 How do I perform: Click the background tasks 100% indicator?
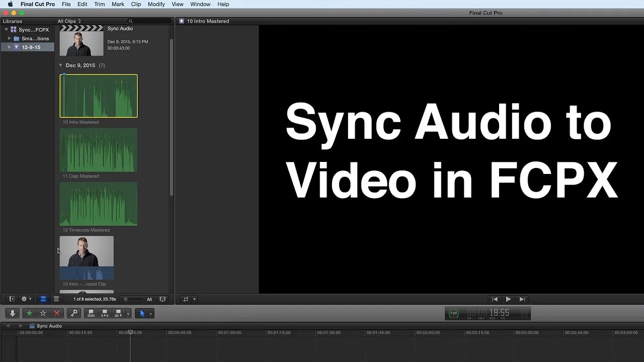click(453, 313)
